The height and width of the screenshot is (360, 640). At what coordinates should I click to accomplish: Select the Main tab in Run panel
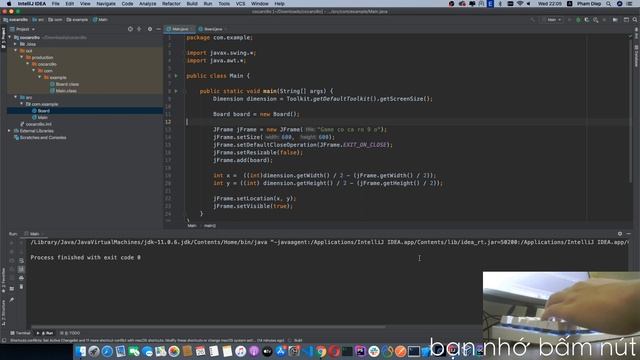[34, 234]
